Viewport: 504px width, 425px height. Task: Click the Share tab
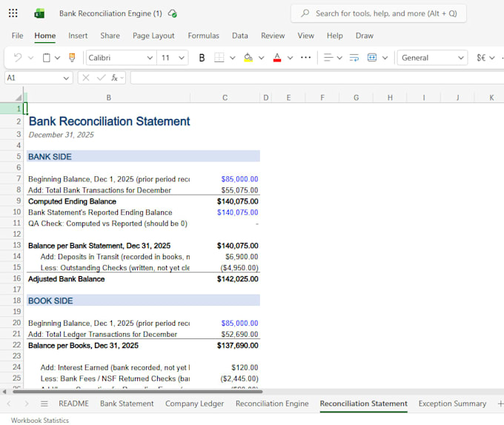point(110,36)
